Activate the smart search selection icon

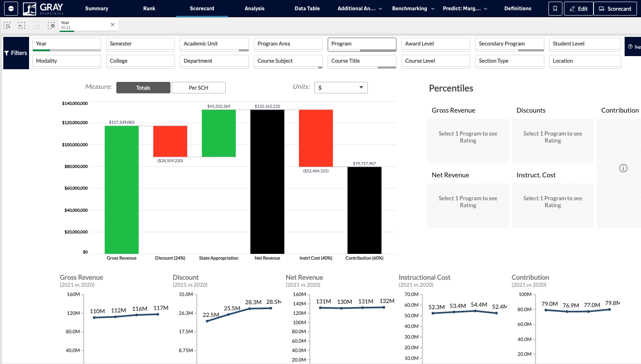[7, 25]
